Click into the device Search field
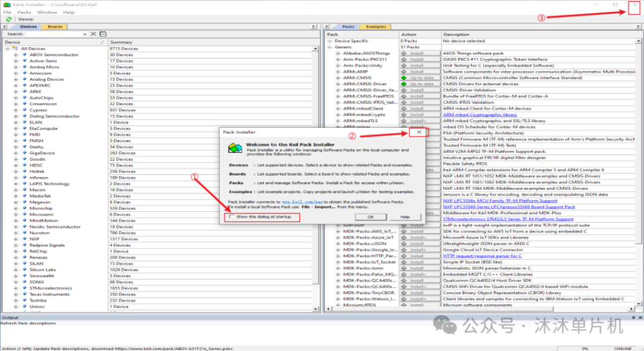Image resolution: width=644 pixels, height=351 pixels. (54, 34)
